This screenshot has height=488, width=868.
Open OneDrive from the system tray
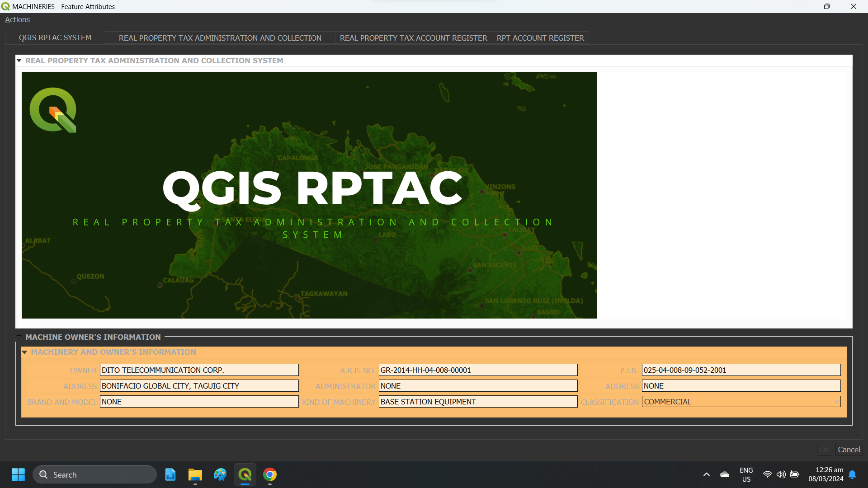pos(725,474)
